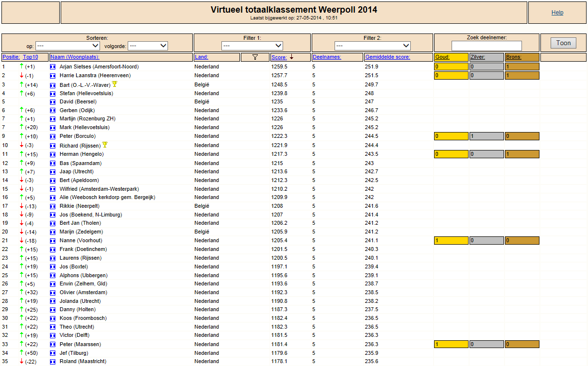Click the trophy icon next to Bart (O.-L.-V.-Waver)
This screenshot has height=366, width=588.
115,84
